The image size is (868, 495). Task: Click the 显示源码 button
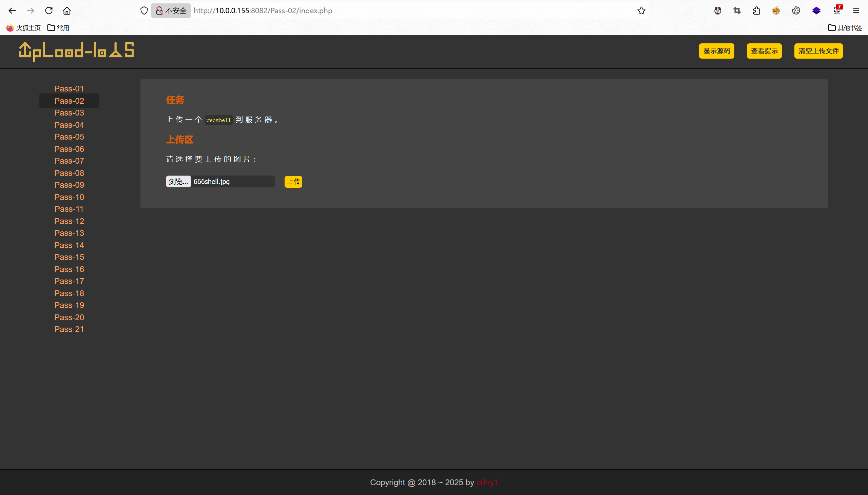point(716,51)
